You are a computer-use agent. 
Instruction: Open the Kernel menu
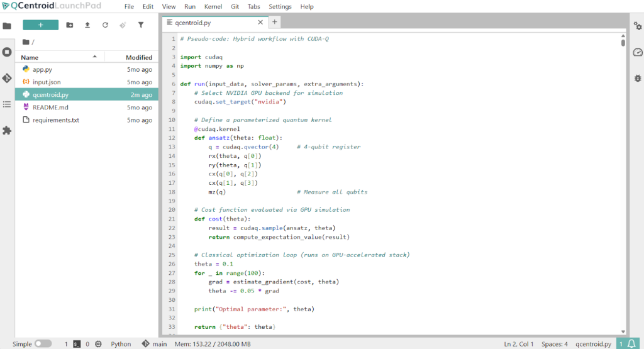213,6
